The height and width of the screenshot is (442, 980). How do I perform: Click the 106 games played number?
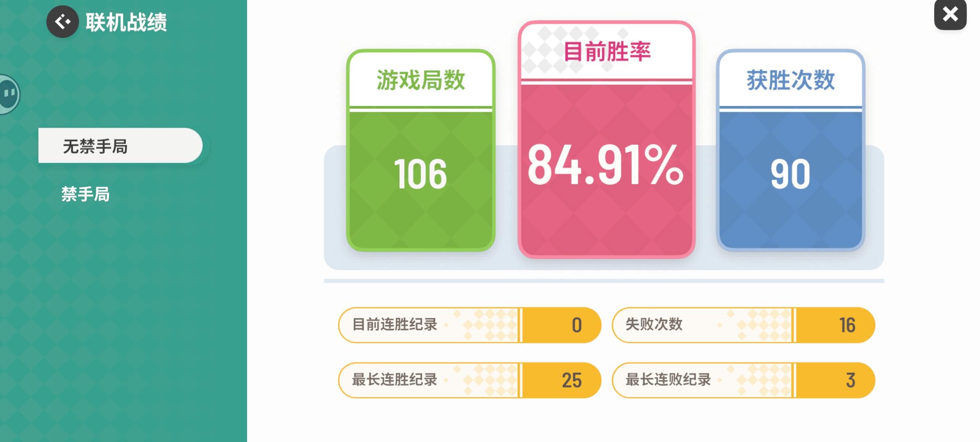point(420,175)
